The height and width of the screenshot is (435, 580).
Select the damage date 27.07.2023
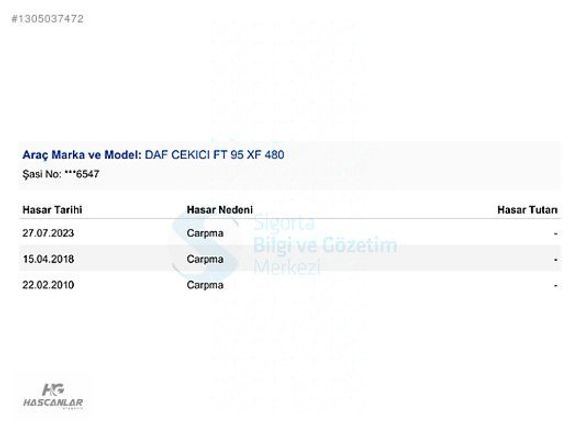click(48, 233)
